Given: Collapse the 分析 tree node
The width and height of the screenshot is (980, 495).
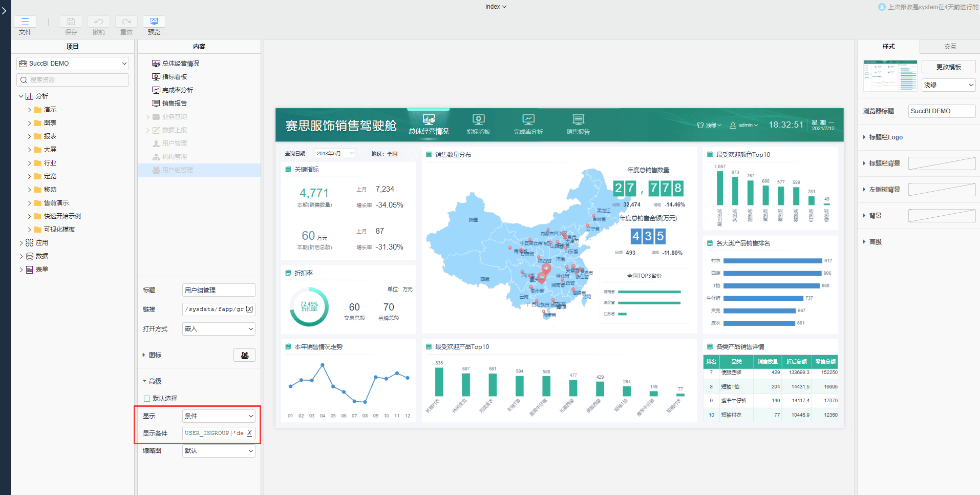Looking at the screenshot, I should click(x=20, y=96).
